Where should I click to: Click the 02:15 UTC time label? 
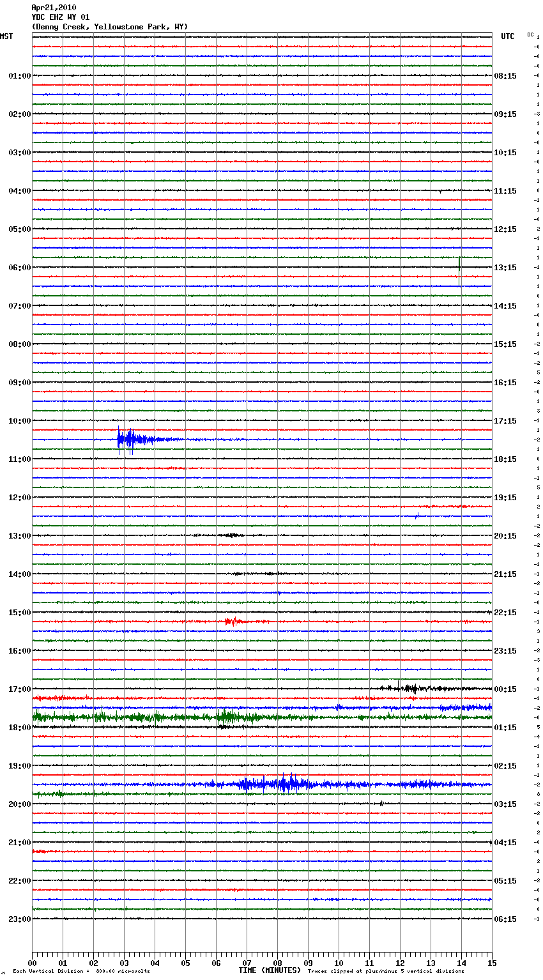point(505,766)
